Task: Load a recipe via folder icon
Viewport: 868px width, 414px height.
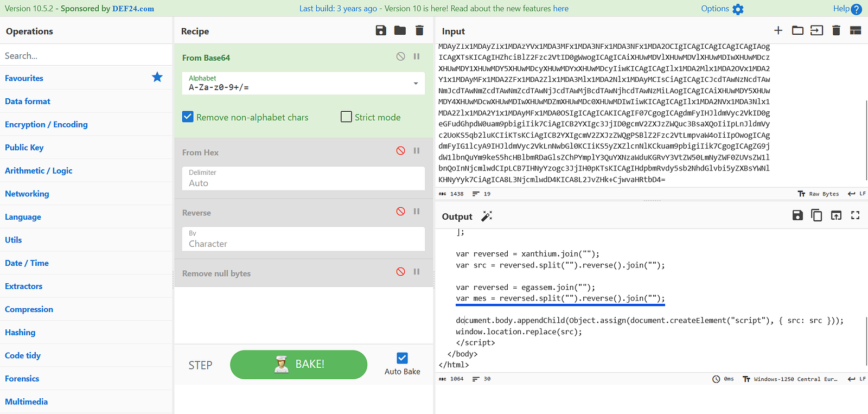Action: [400, 30]
